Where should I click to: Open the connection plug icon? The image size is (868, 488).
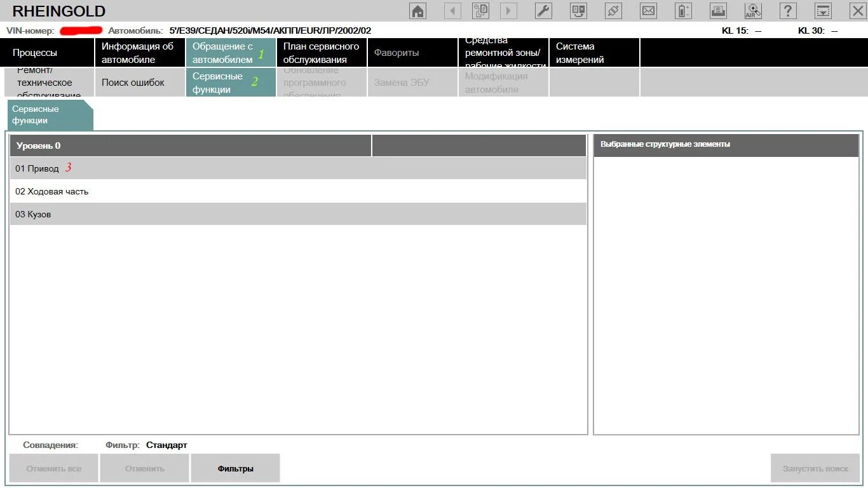pos(613,11)
